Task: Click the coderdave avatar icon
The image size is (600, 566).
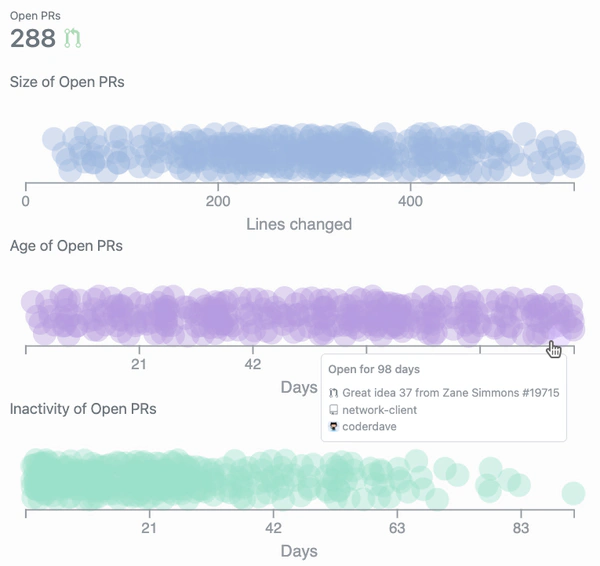Action: [x=334, y=427]
